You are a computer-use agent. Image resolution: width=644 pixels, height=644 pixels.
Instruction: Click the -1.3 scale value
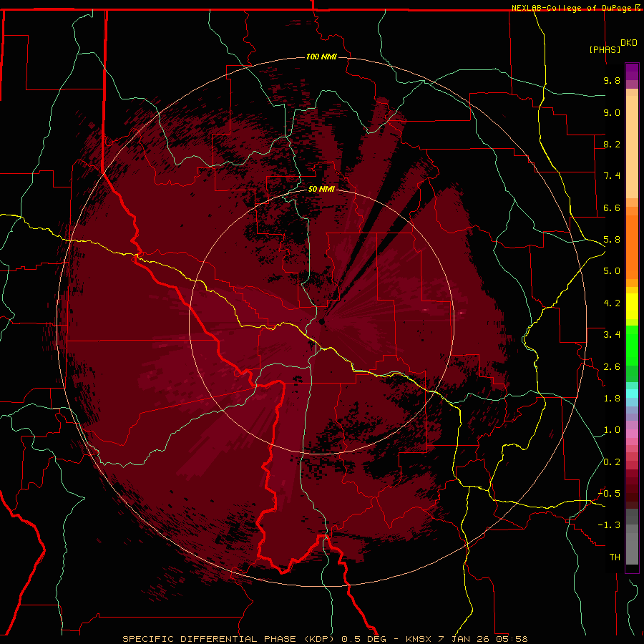pyautogui.click(x=609, y=525)
